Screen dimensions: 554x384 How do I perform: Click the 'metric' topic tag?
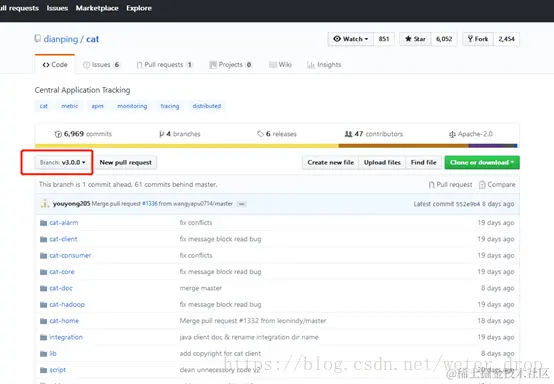coord(70,106)
